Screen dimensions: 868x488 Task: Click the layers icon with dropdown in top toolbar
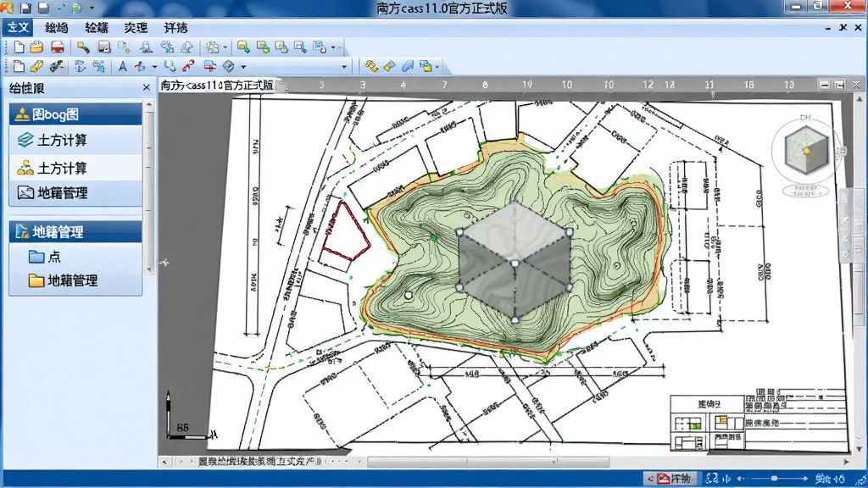click(x=213, y=47)
